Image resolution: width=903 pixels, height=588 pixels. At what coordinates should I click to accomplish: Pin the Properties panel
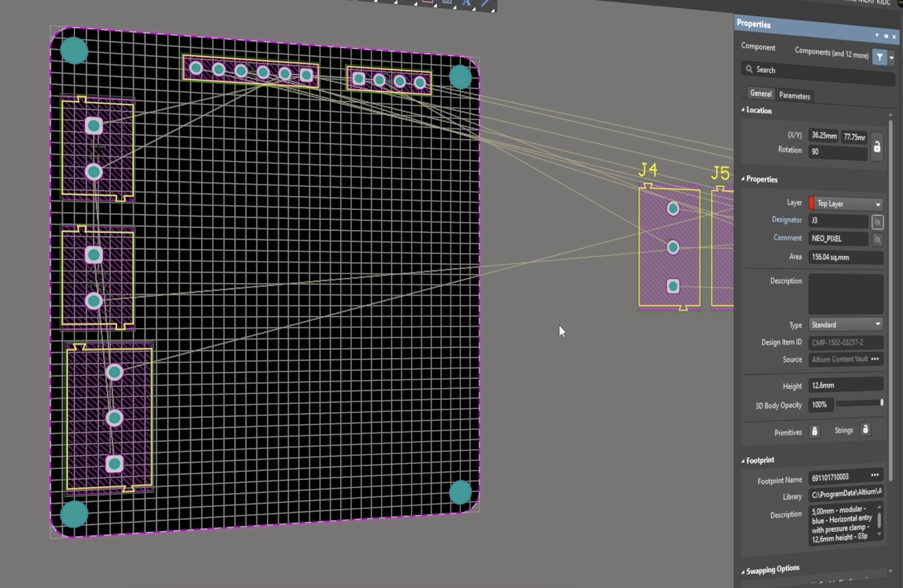886,36
